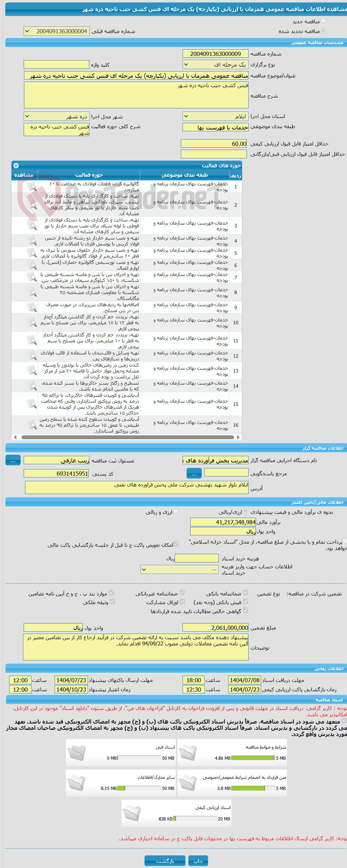347x868 pixels.
Task: Select the مناقصه جدید radio button
Action: (x=323, y=21)
